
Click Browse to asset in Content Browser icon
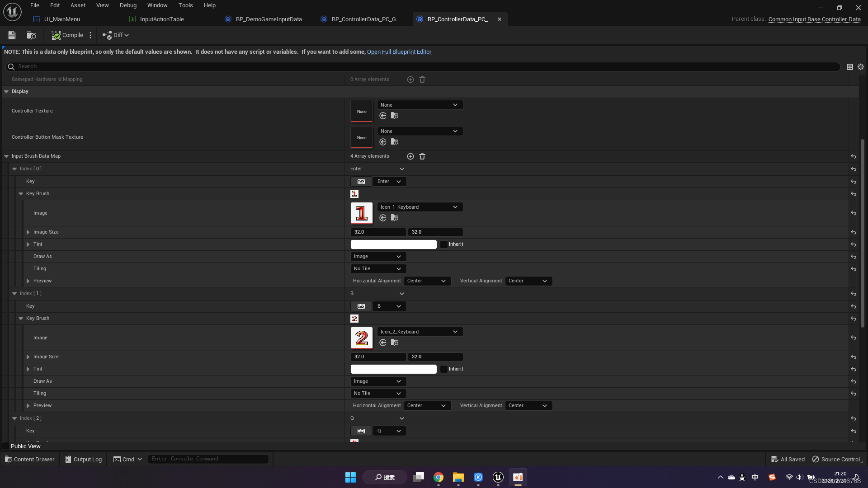pyautogui.click(x=31, y=35)
